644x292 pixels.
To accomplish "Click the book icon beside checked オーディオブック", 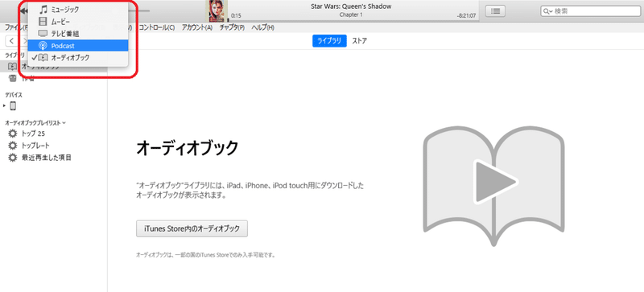I will [43, 58].
